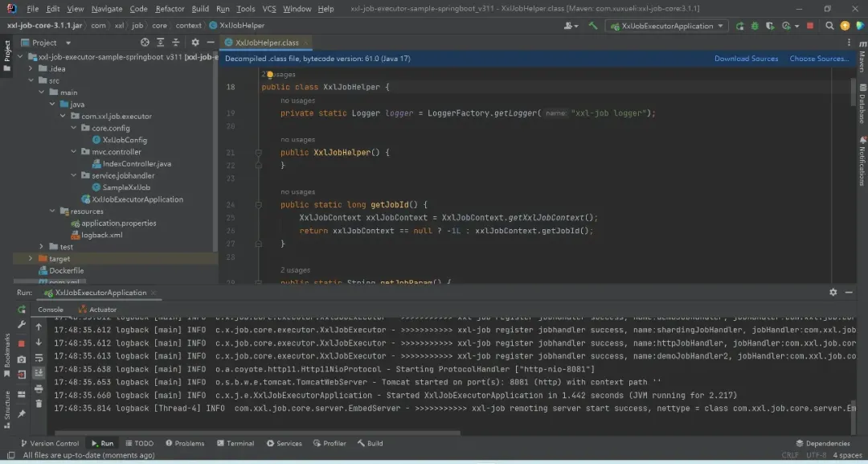Click the Download Sources link

point(746,59)
